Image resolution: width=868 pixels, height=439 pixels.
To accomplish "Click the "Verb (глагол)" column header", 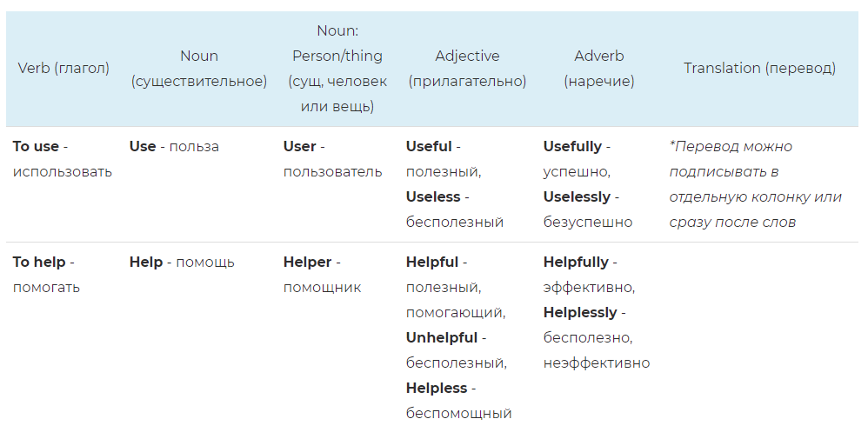I will (x=63, y=68).
